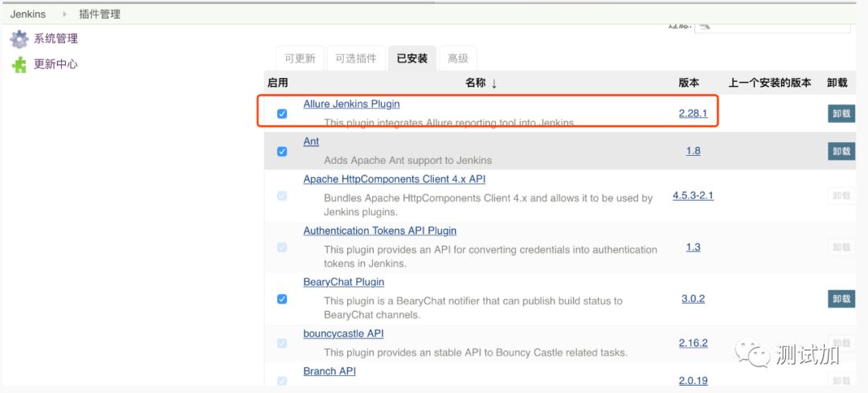Click 卸载 button for Allure Jenkins Plugin
This screenshot has width=868, height=393.
[x=841, y=113]
